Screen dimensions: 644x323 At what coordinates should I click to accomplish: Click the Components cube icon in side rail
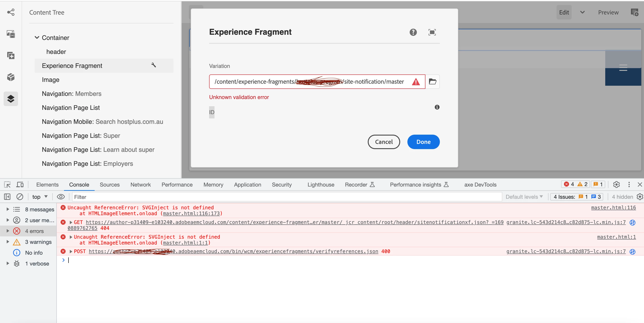(11, 77)
